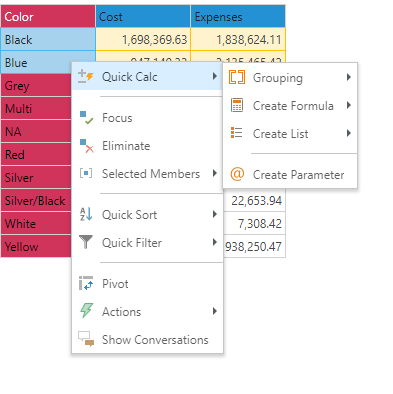Click the Create Parameter @ icon
This screenshot has height=394, width=393.
[x=237, y=174]
